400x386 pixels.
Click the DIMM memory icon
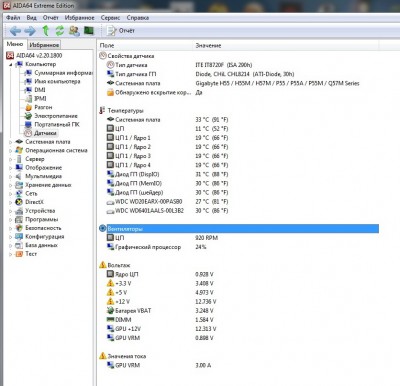(x=110, y=320)
